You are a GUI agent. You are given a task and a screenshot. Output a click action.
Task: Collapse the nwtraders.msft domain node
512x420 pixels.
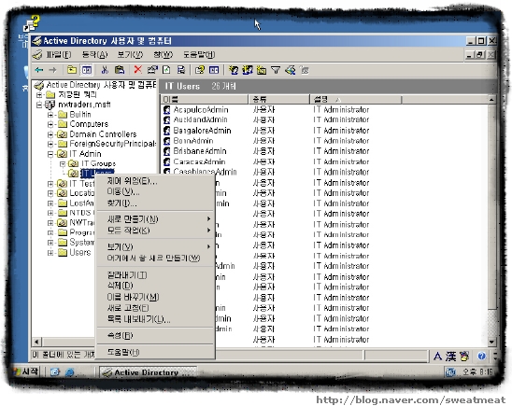[x=39, y=105]
